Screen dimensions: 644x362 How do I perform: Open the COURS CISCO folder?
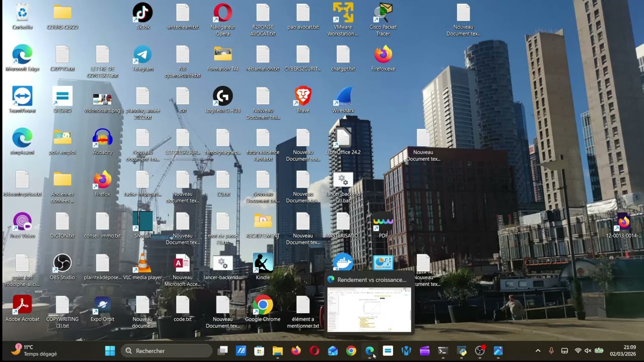click(x=62, y=16)
